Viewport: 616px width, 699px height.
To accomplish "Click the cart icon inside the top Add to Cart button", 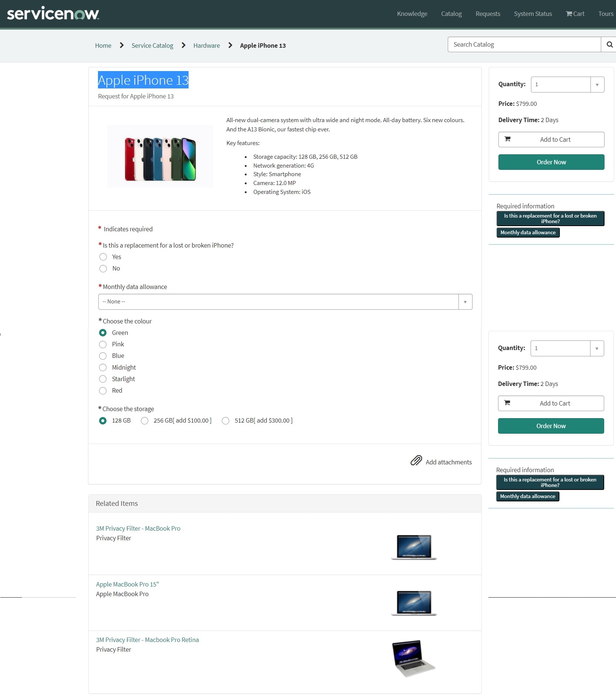I will point(508,139).
